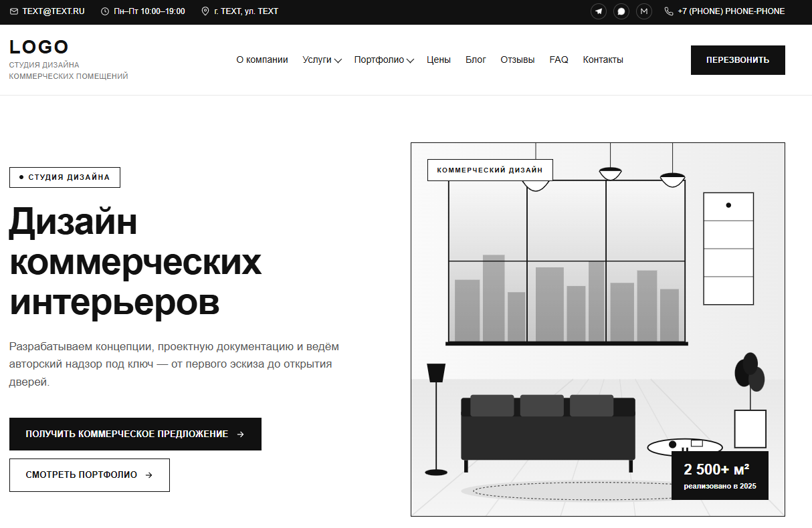Image resolution: width=812 pixels, height=528 pixels.
Task: Click the envelope email icon
Action: (14, 11)
